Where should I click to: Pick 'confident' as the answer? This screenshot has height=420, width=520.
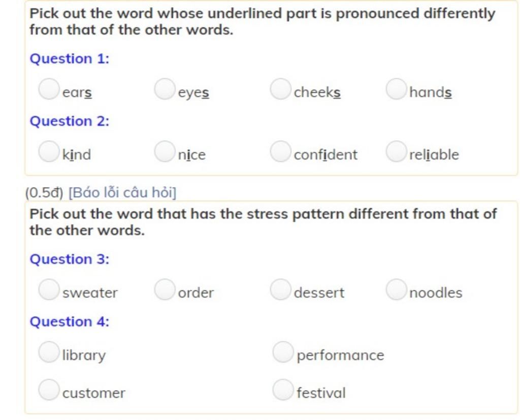tap(280, 151)
